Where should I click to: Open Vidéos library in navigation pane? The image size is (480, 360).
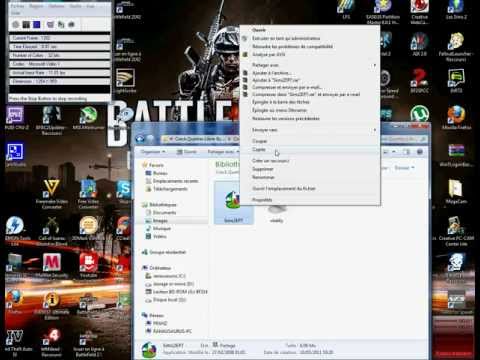coord(156,236)
